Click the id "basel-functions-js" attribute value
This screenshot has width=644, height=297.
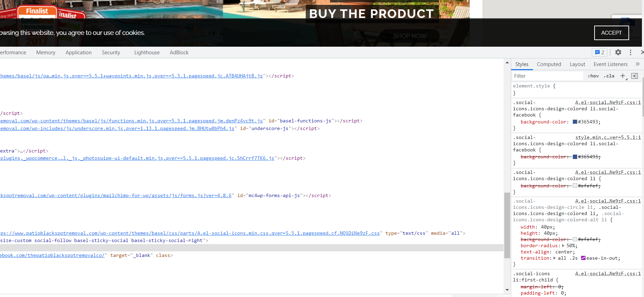306,121
